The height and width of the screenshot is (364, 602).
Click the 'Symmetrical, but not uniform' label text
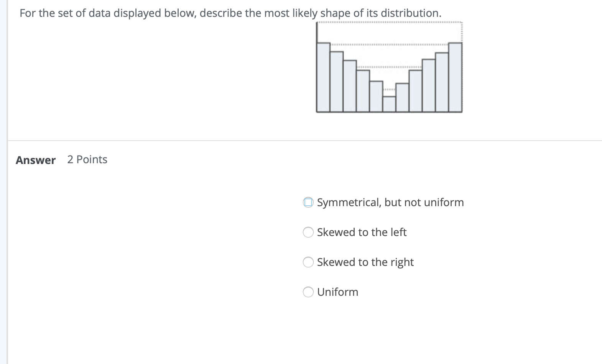click(x=390, y=202)
